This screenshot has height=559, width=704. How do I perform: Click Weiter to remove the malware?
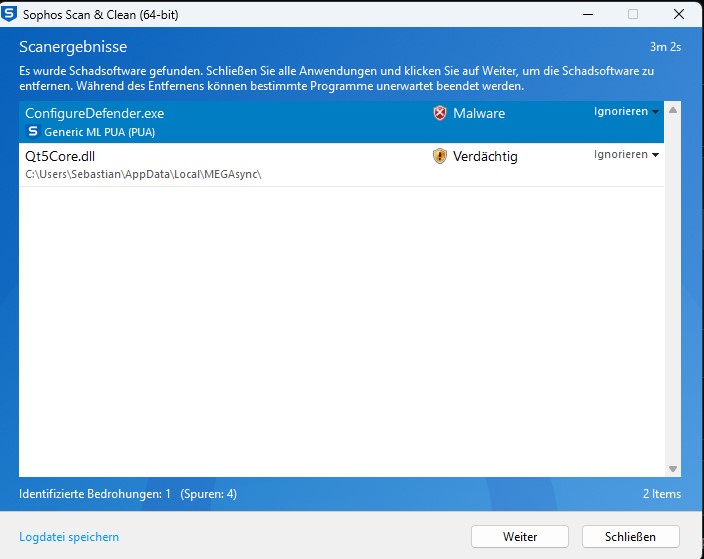pos(520,537)
